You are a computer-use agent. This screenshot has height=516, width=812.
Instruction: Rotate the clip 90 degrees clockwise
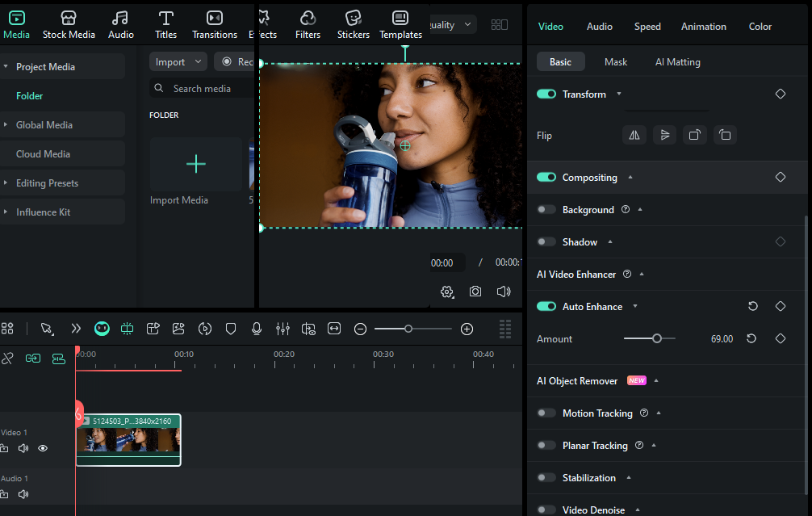click(x=694, y=135)
